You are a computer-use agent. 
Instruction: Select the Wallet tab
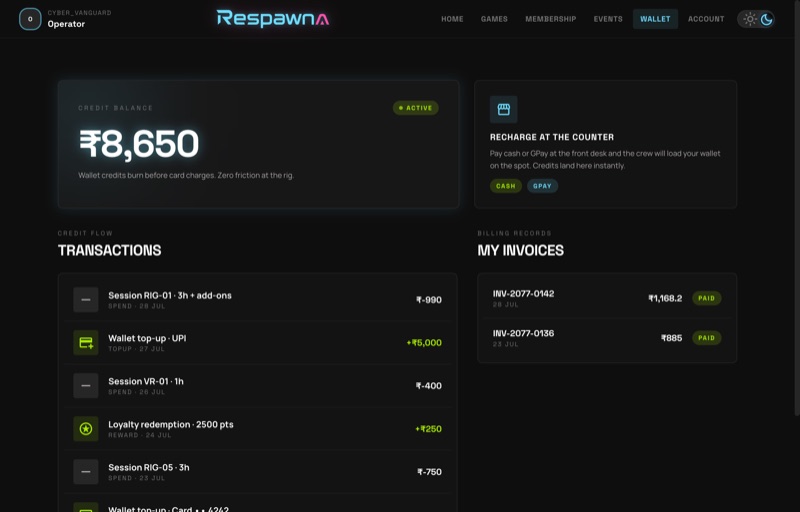pos(655,19)
